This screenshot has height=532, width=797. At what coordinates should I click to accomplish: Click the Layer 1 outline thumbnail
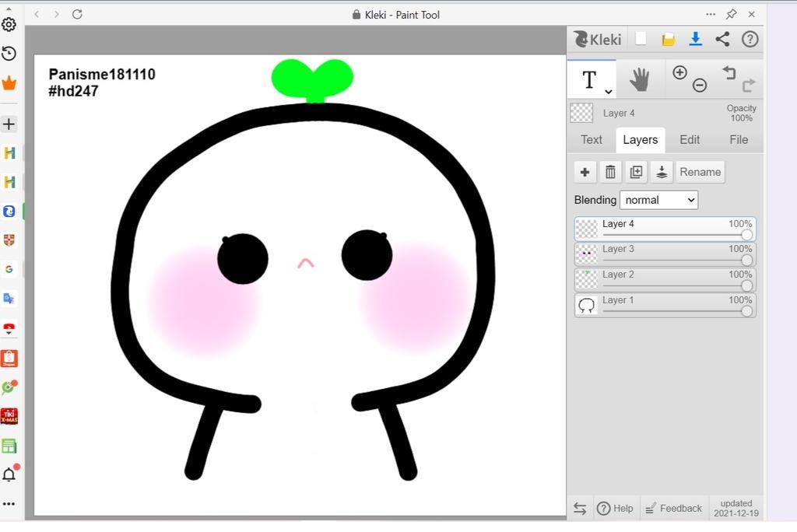pyautogui.click(x=587, y=306)
